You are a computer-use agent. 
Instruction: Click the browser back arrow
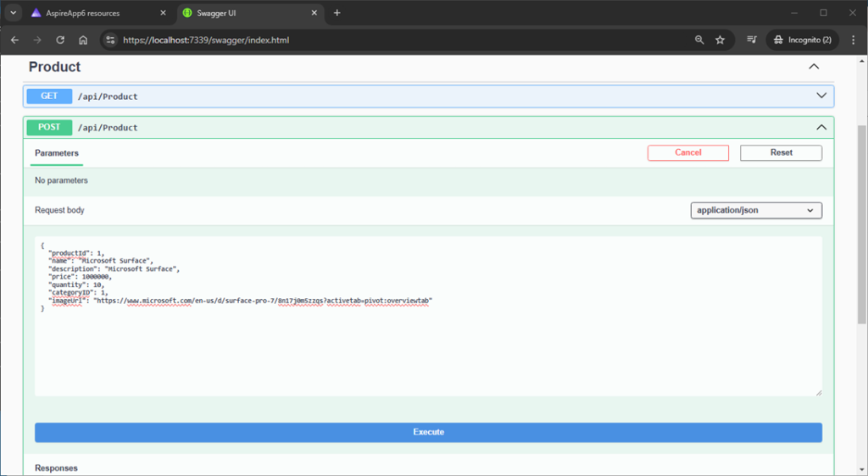point(15,40)
